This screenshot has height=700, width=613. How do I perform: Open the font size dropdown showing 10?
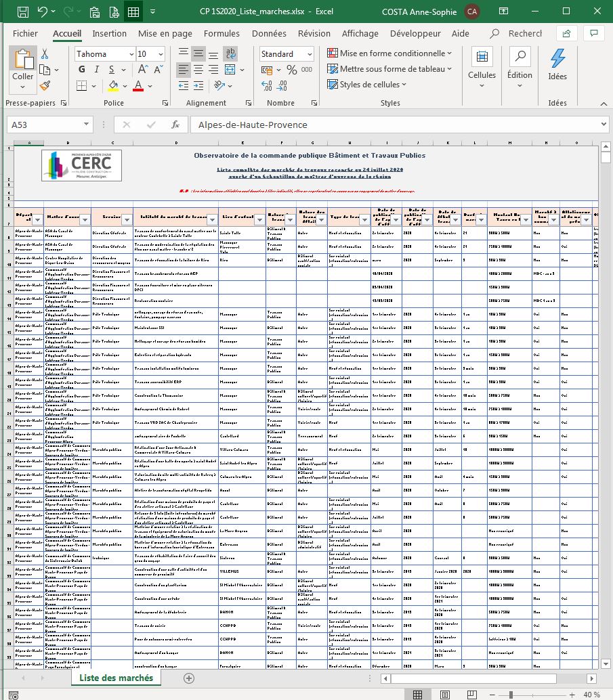coord(161,54)
